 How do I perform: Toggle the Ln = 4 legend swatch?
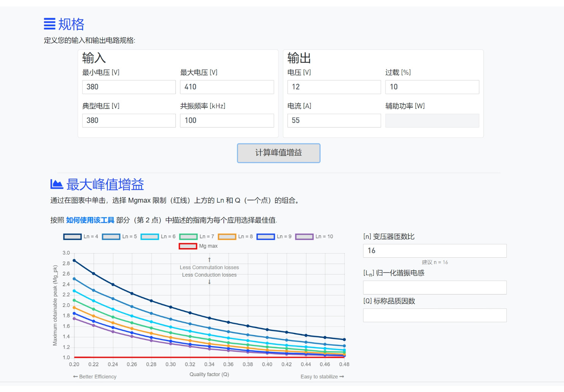coord(73,237)
